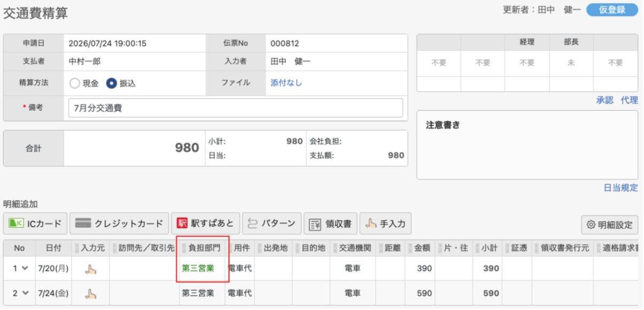This screenshot has height=310, width=644.
Task: Open 代理 link
Action: (x=629, y=100)
